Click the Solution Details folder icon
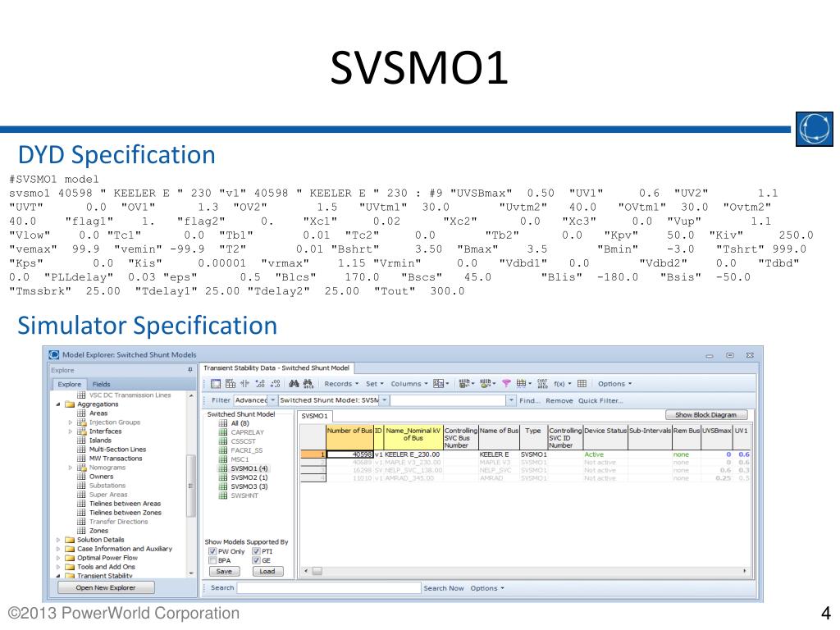The width and height of the screenshot is (840, 630). (70, 540)
